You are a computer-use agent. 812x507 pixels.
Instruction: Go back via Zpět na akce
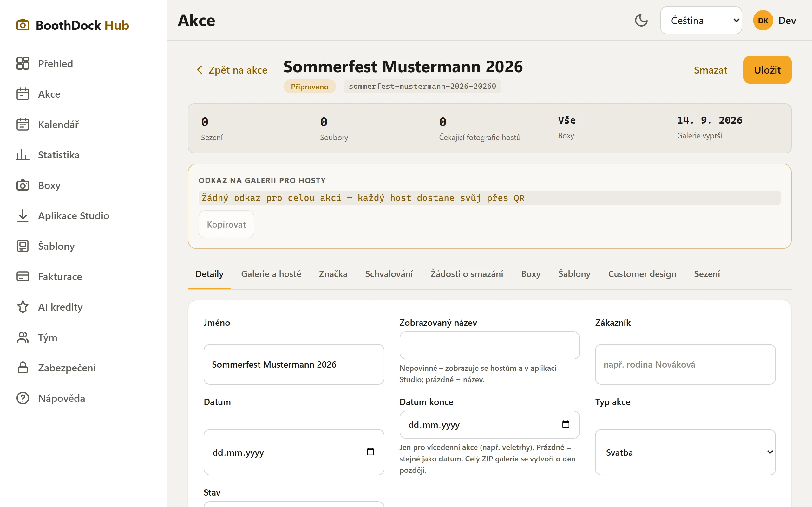click(232, 70)
